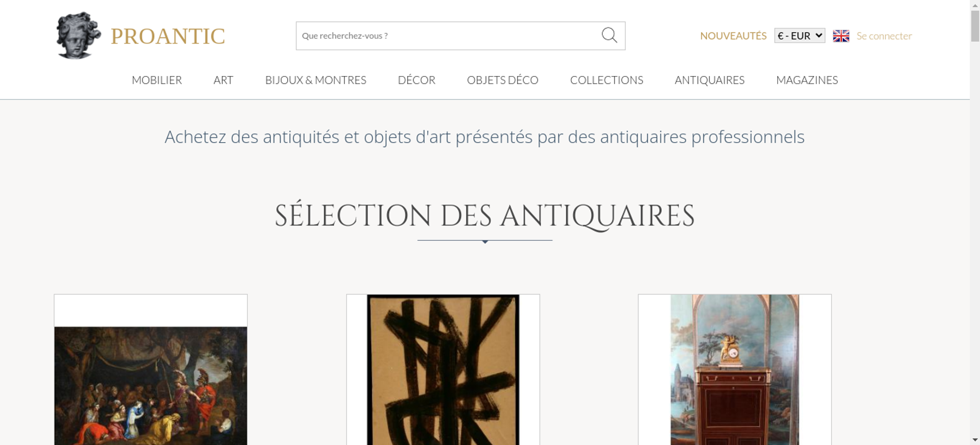Open the currency € - EUR dropdown
The height and width of the screenshot is (445, 980).
pos(800,36)
